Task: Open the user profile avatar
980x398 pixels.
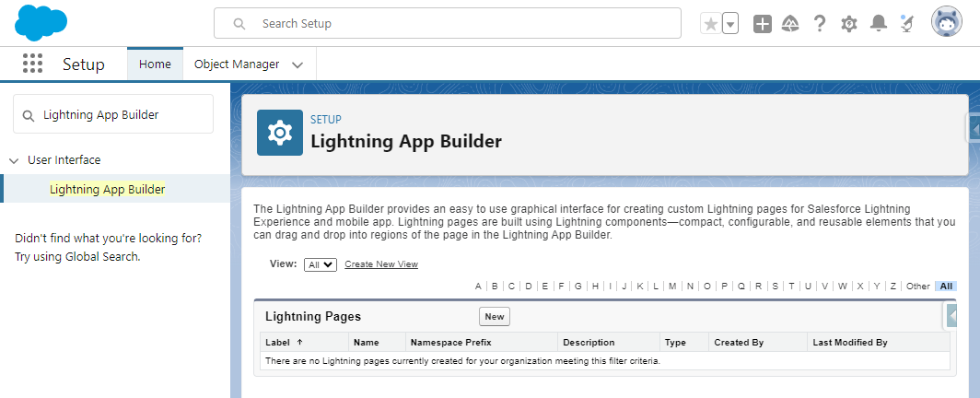Action: click(946, 23)
